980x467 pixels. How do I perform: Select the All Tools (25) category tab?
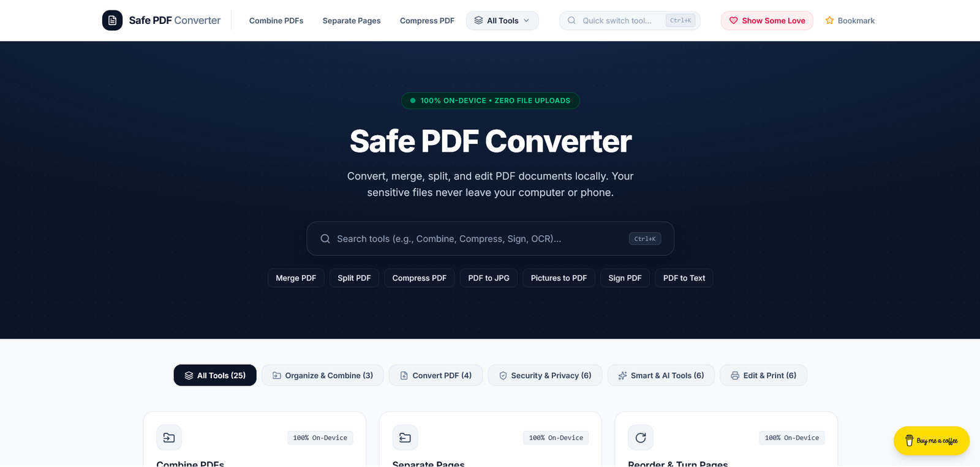point(215,375)
